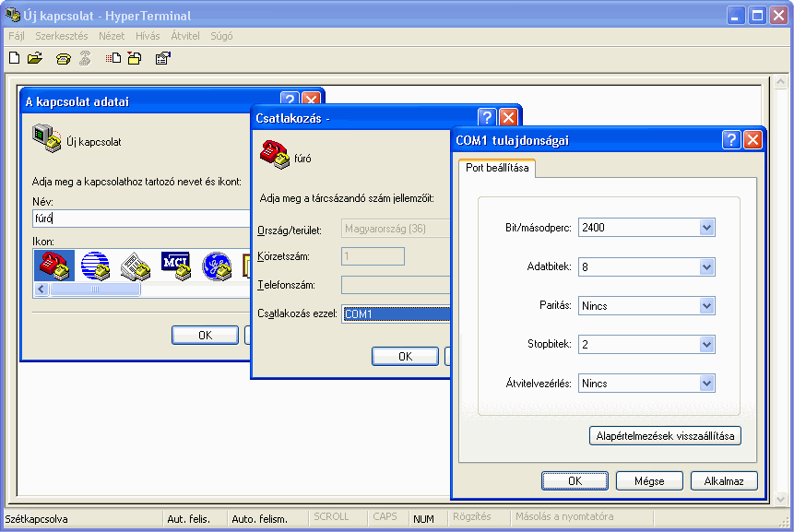The image size is (794, 532).
Task: Open the Nézet menu
Action: coord(112,36)
